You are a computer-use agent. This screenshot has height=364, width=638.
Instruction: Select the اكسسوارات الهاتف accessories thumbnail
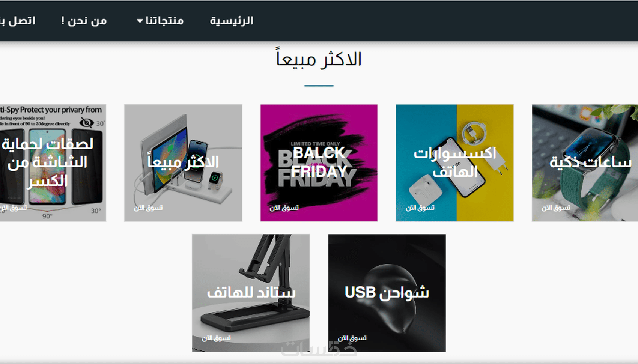click(454, 163)
